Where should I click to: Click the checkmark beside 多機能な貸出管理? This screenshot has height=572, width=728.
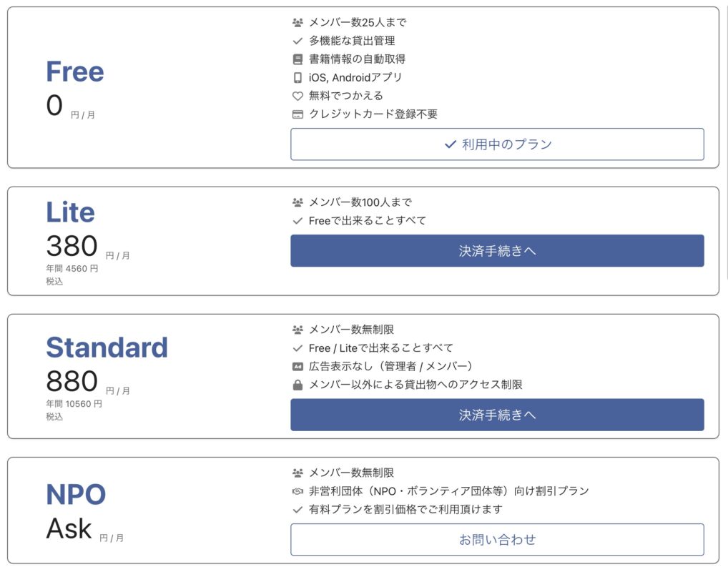tap(297, 41)
